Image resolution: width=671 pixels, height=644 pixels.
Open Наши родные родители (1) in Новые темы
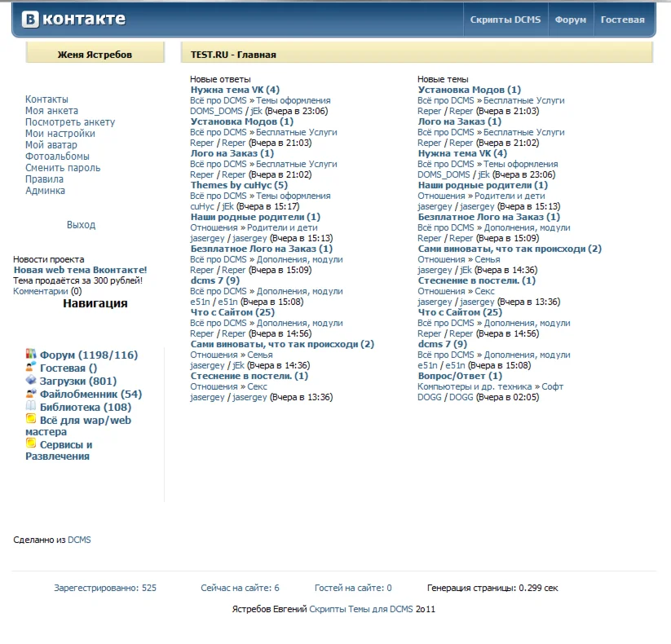(x=483, y=185)
